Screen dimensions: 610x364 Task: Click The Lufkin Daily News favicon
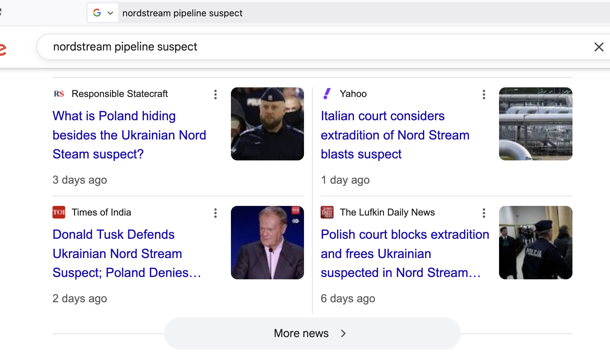pos(327,212)
